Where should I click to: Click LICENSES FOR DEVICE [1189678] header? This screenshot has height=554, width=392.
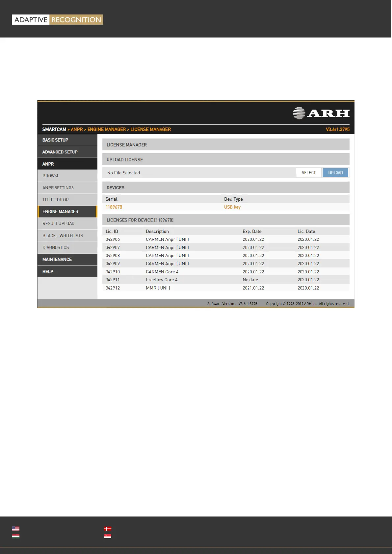click(226, 220)
